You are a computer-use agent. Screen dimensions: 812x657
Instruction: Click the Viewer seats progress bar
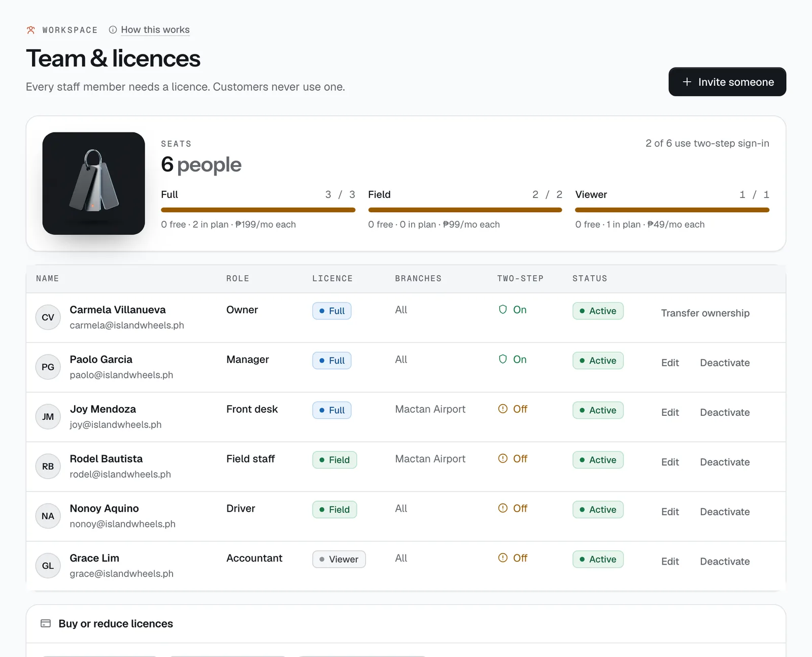pos(672,210)
